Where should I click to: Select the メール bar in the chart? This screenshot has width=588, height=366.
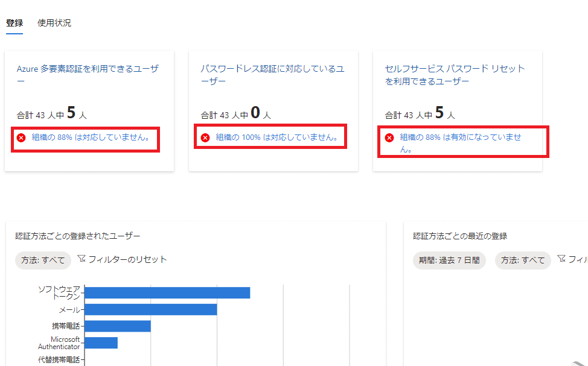150,309
